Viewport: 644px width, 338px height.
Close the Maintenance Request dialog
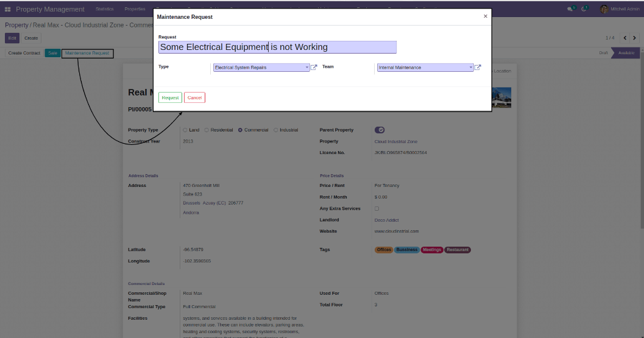(x=486, y=16)
